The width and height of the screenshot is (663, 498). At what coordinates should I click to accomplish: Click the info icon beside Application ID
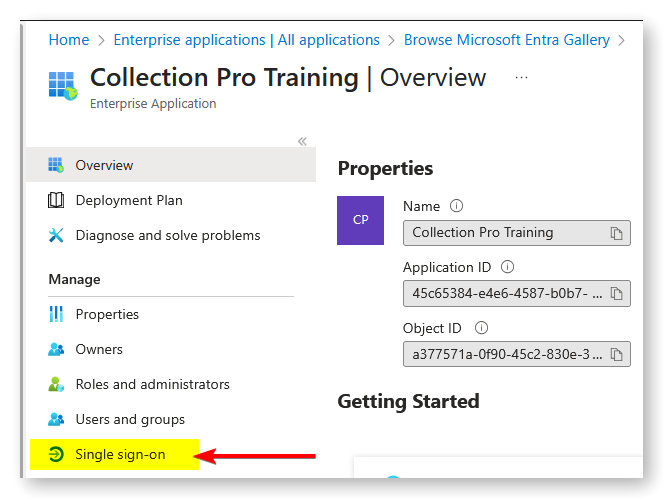pyautogui.click(x=507, y=267)
